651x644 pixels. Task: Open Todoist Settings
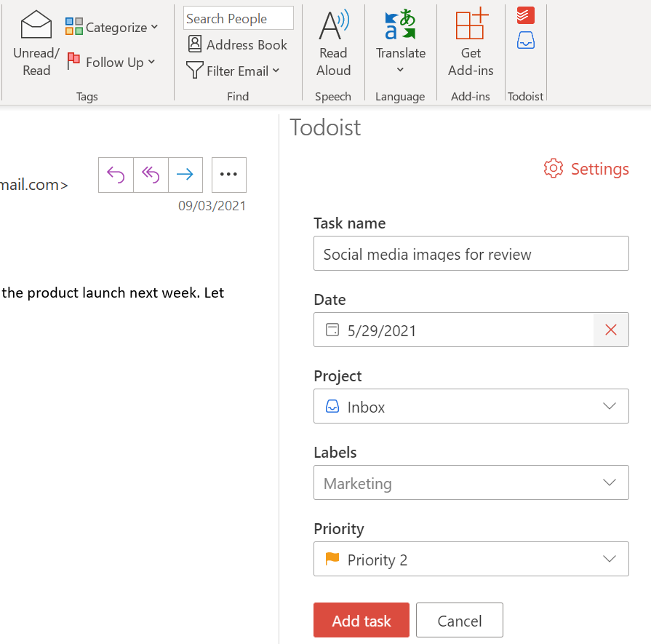(x=586, y=169)
